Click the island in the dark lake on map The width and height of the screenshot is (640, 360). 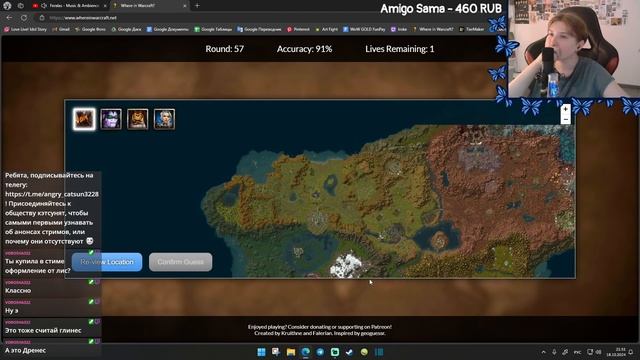pos(439,240)
